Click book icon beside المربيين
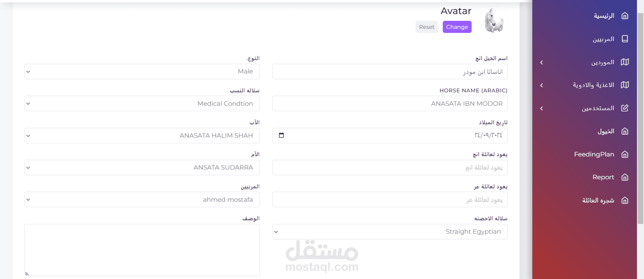 pyautogui.click(x=625, y=39)
